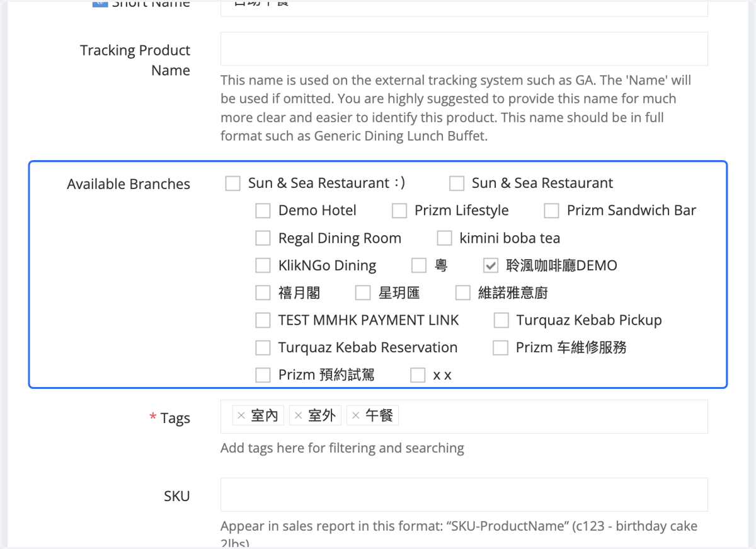Click into the Tracking Product Name field
756x549 pixels.
[464, 49]
